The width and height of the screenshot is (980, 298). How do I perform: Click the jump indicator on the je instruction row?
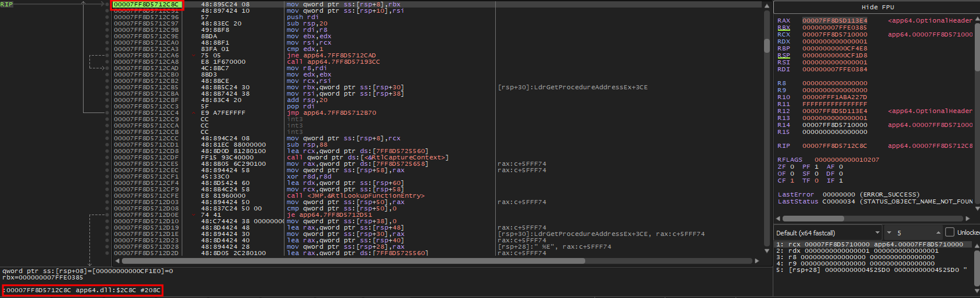coord(194,215)
